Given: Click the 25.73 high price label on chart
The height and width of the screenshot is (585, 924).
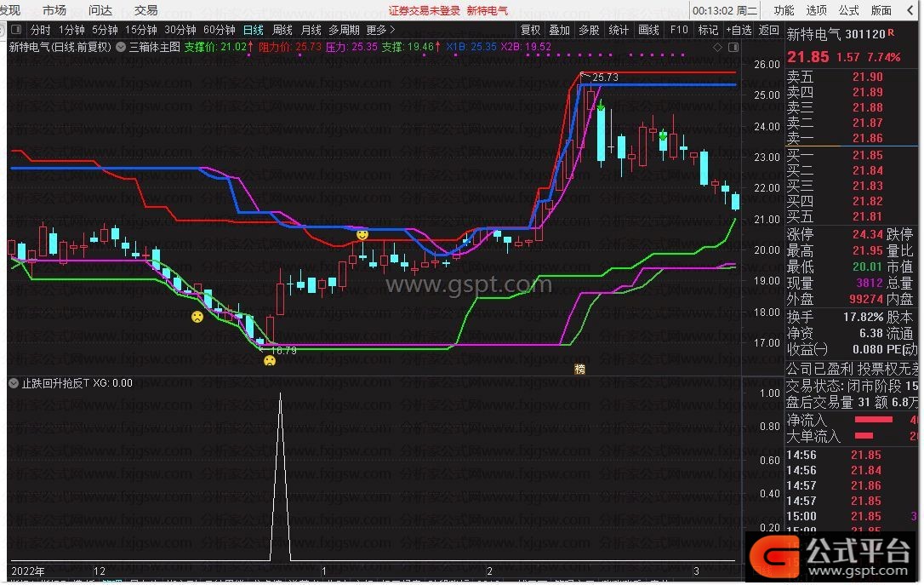Looking at the screenshot, I should point(605,77).
